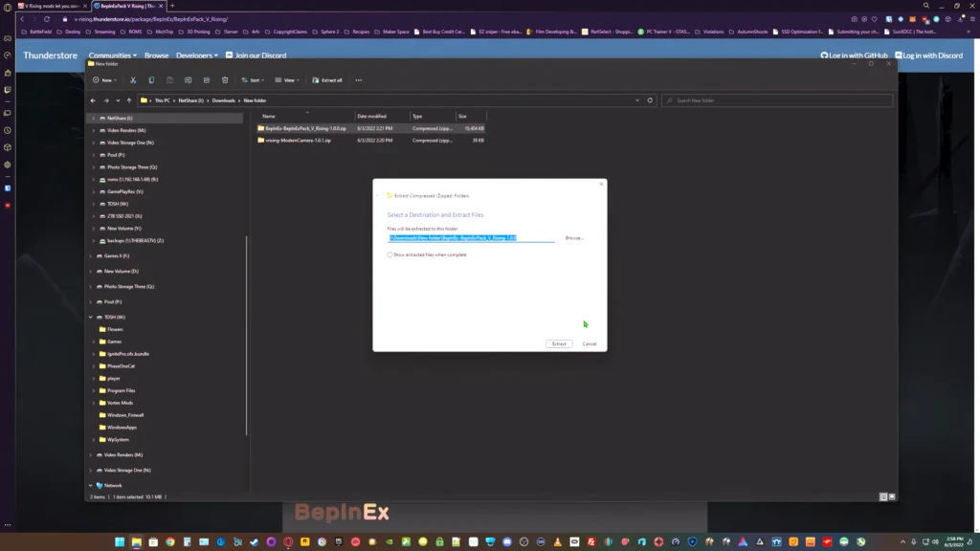Open Chrome from the taskbar
980x551 pixels.
coord(170,541)
